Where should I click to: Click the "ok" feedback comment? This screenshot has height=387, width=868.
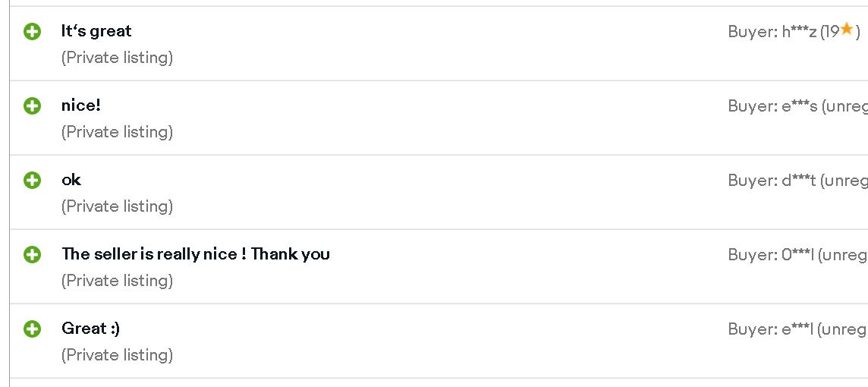click(x=71, y=179)
